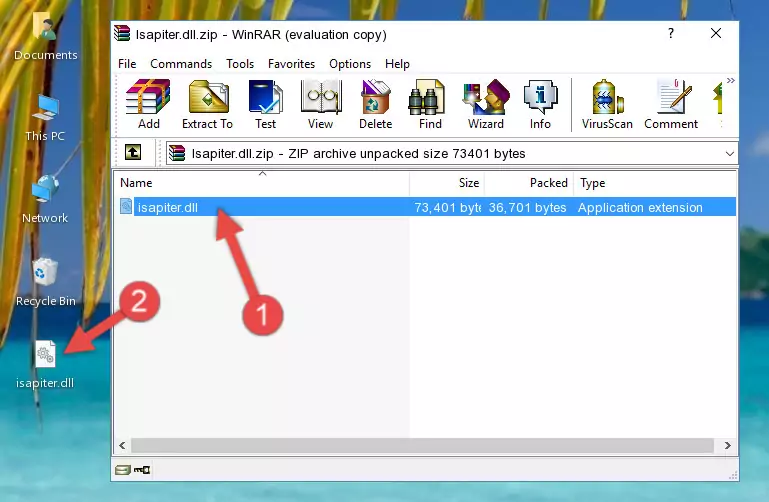
Task: Click the archive icon in address bar
Action: click(x=177, y=153)
